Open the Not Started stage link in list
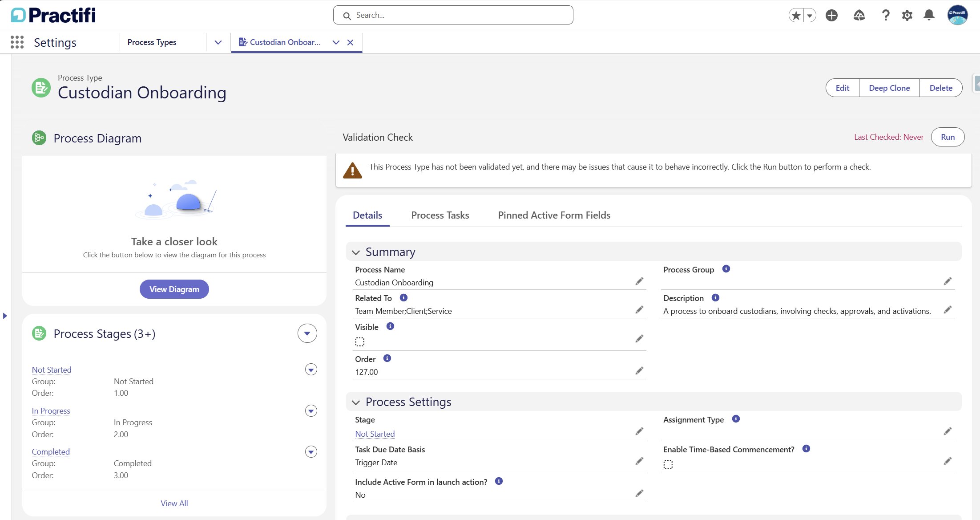This screenshot has width=980, height=520. coord(52,370)
